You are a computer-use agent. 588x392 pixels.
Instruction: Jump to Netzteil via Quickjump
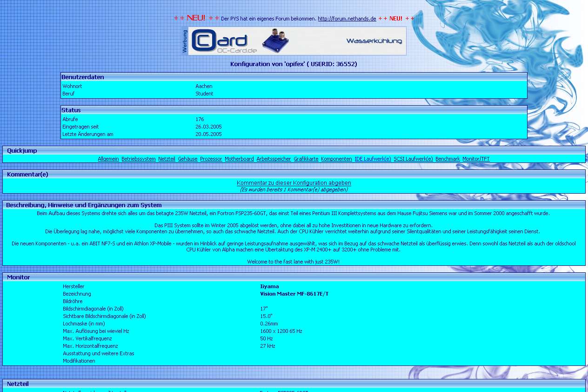(x=167, y=159)
